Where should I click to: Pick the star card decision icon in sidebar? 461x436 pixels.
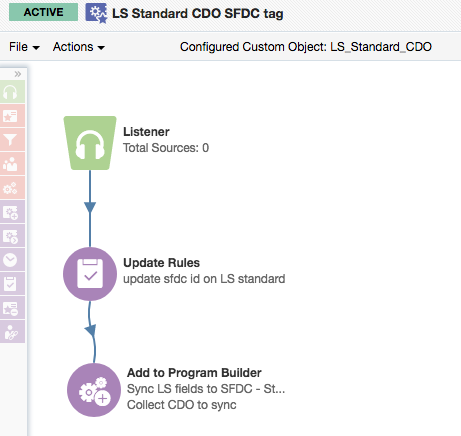(11, 116)
